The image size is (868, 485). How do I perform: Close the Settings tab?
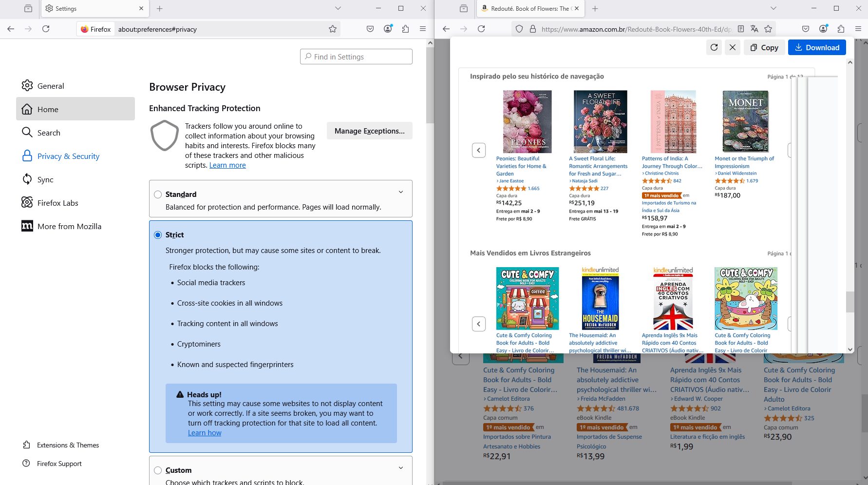point(141,8)
